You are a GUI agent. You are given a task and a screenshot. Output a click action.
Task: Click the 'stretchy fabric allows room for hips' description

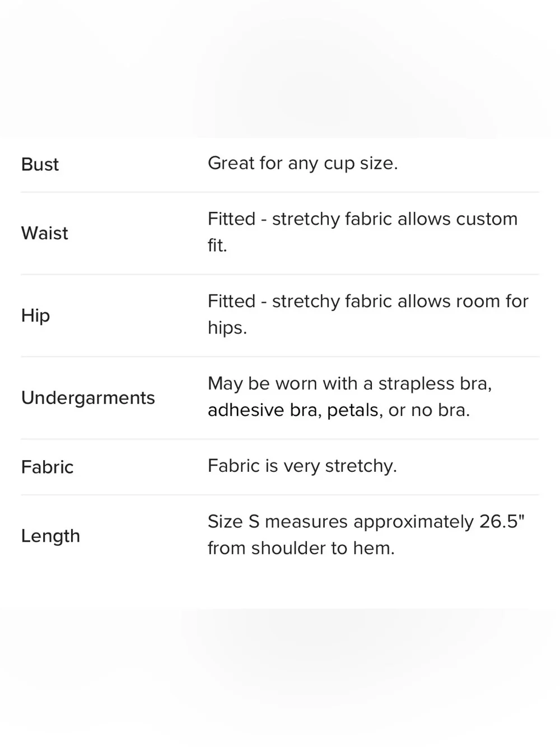coord(368,314)
